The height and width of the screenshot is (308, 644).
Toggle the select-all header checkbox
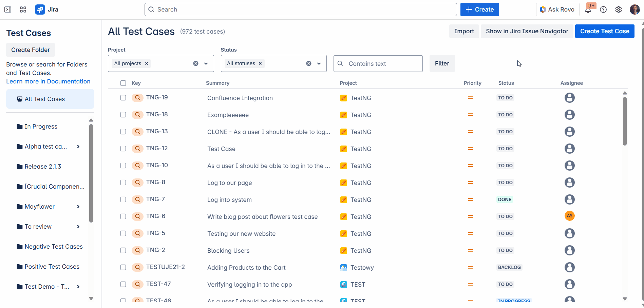coord(123,83)
